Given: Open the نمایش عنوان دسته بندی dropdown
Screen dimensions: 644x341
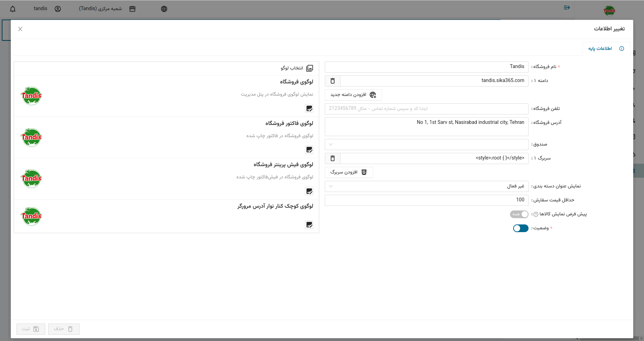Looking at the screenshot, I should [426, 186].
